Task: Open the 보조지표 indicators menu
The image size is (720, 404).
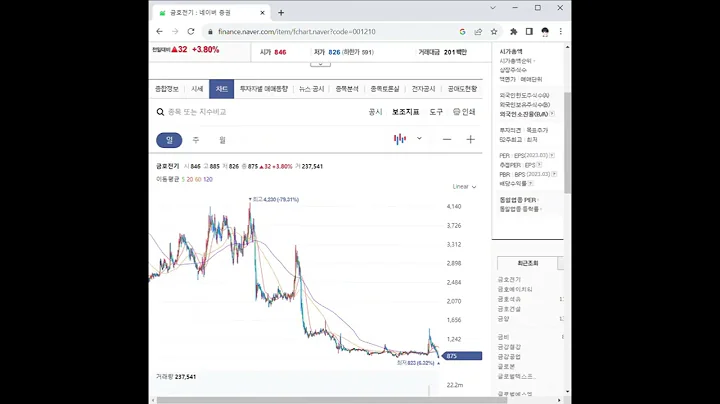Action: (x=405, y=112)
